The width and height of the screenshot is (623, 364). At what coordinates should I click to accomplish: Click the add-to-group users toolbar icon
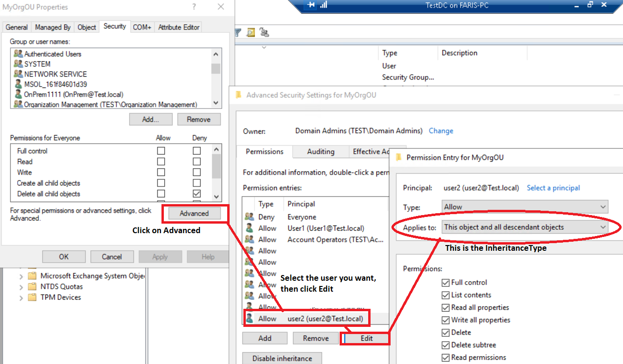coord(264,32)
